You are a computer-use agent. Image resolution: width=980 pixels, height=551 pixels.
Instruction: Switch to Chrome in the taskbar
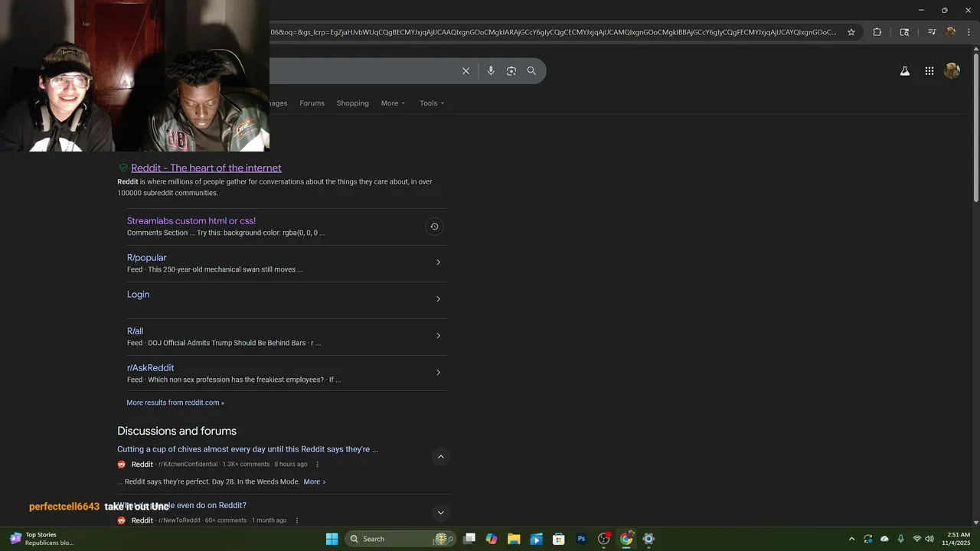(x=626, y=539)
